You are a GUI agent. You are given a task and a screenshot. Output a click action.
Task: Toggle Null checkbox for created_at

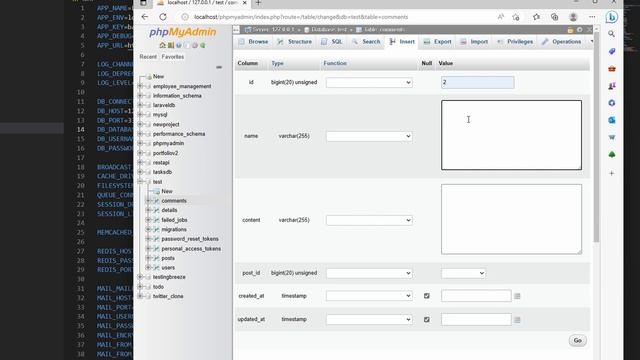(x=427, y=296)
